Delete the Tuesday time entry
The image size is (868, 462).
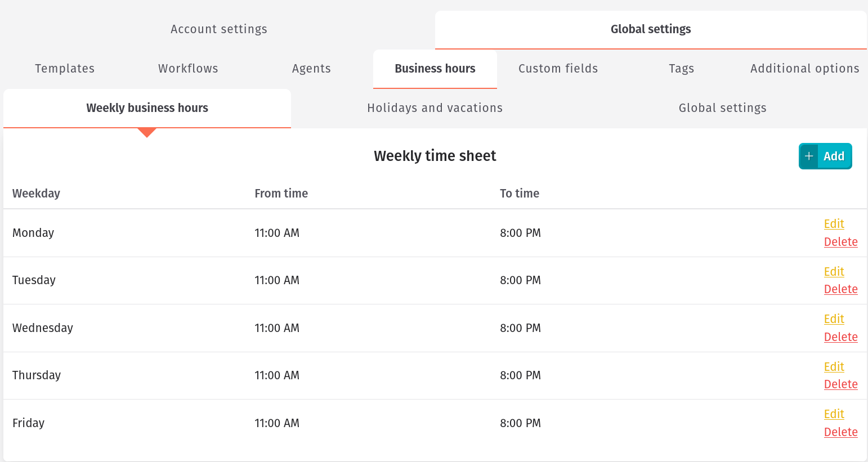pyautogui.click(x=841, y=289)
